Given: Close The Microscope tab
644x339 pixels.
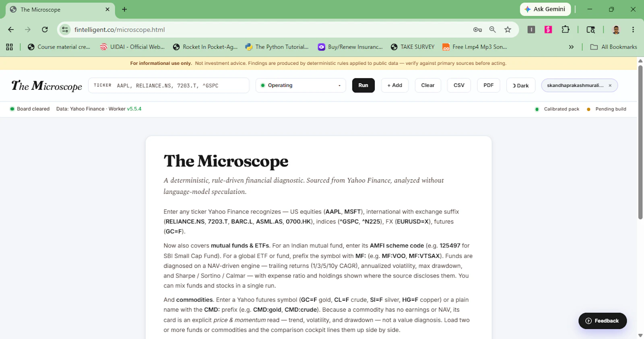Looking at the screenshot, I should coord(107,9).
